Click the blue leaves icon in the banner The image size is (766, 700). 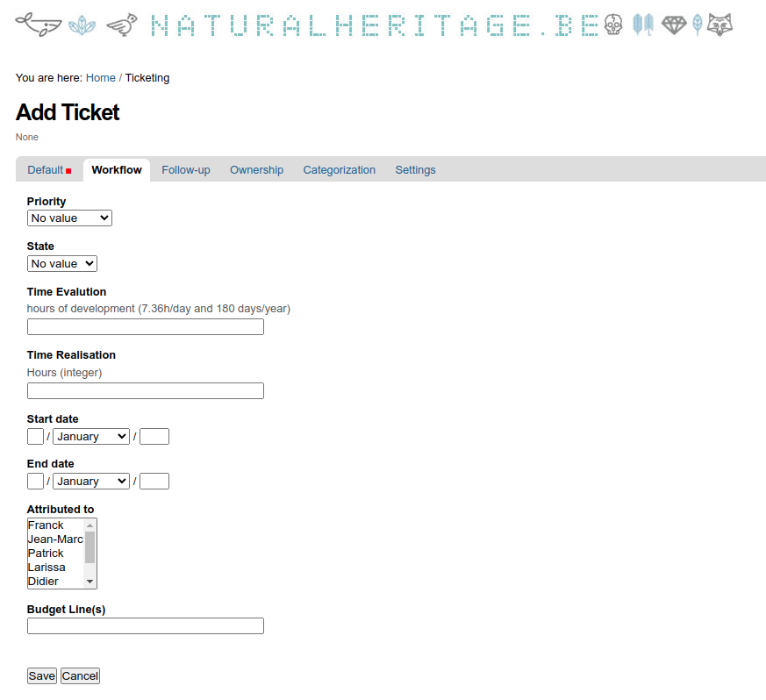82,25
